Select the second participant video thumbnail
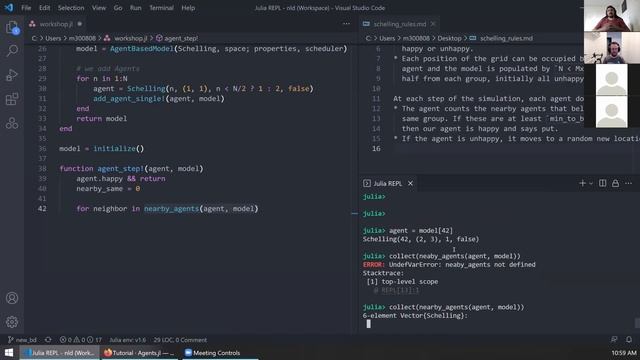640x360 pixels. tap(611, 47)
